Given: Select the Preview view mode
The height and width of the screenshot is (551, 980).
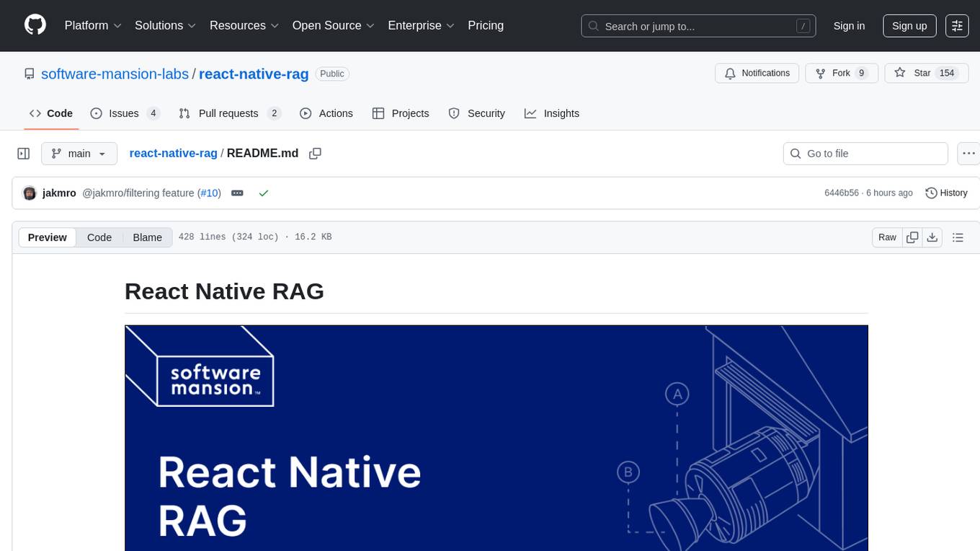Looking at the screenshot, I should point(48,237).
